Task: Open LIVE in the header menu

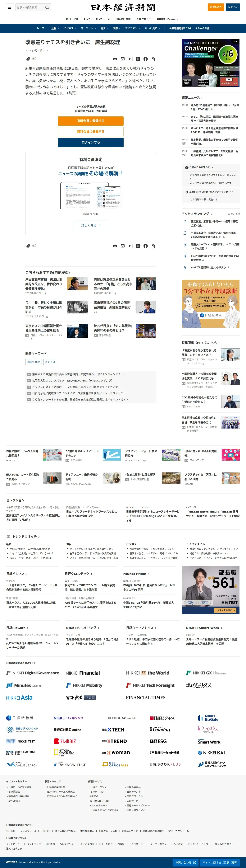Action: [87, 19]
